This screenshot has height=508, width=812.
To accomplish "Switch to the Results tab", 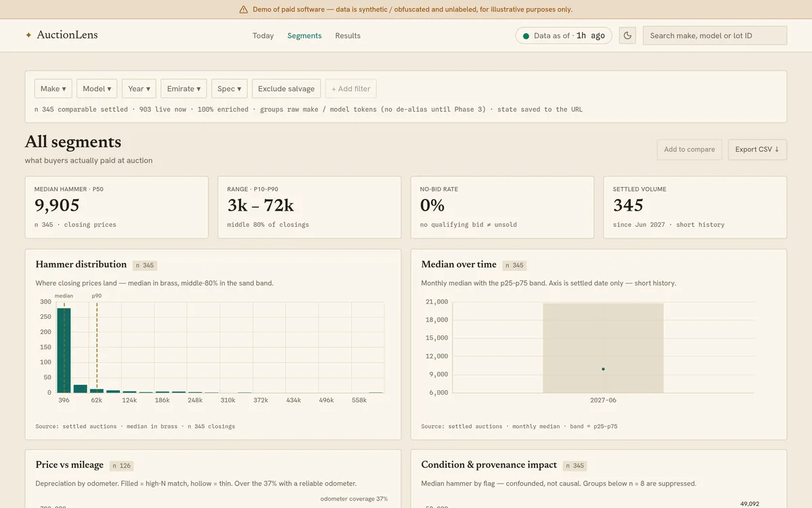I will [x=348, y=36].
